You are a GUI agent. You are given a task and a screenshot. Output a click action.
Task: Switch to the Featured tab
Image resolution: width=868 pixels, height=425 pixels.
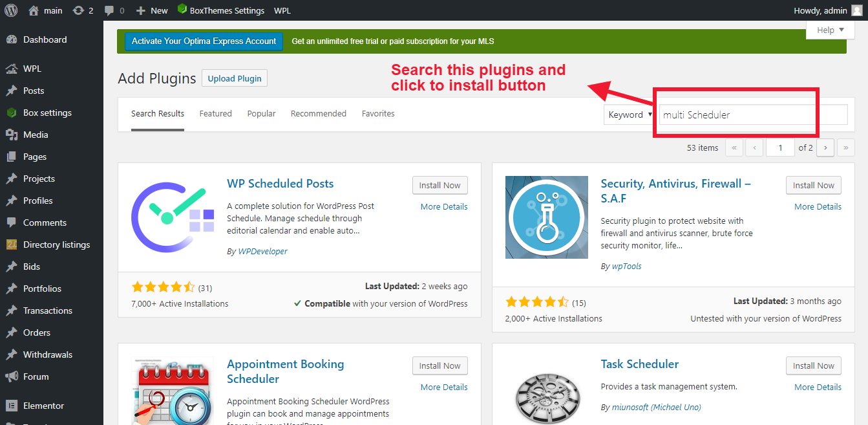coord(215,114)
